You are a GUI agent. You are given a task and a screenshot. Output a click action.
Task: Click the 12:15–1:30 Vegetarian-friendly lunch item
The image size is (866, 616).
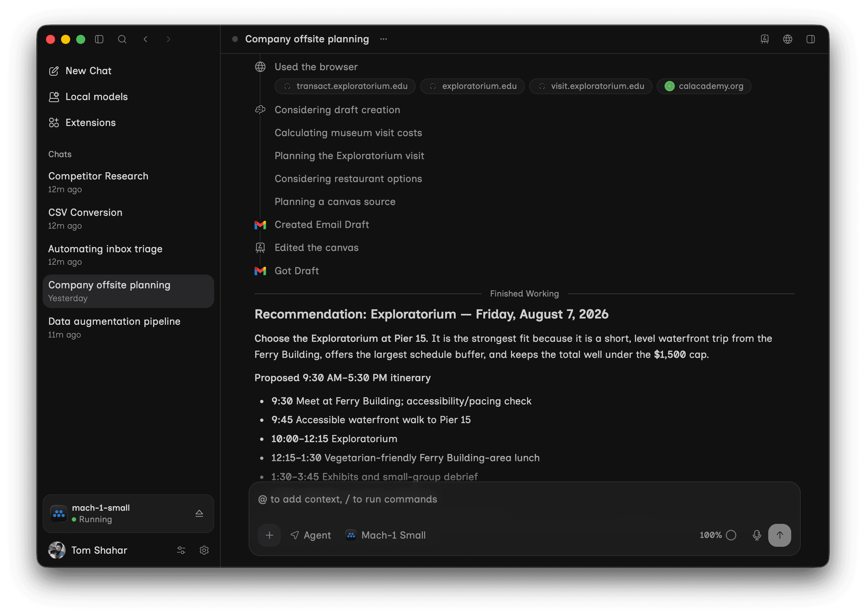(405, 458)
